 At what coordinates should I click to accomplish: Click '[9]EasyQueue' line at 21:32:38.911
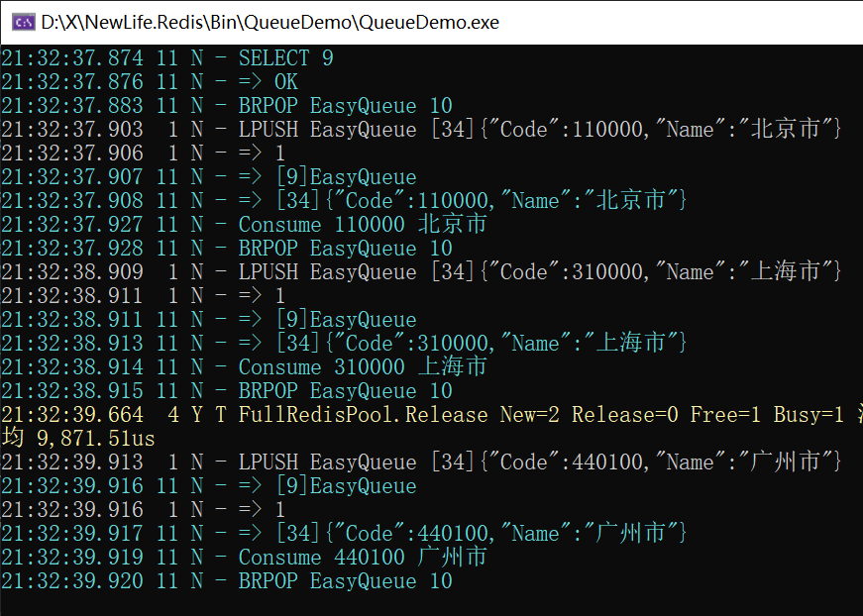[209, 319]
